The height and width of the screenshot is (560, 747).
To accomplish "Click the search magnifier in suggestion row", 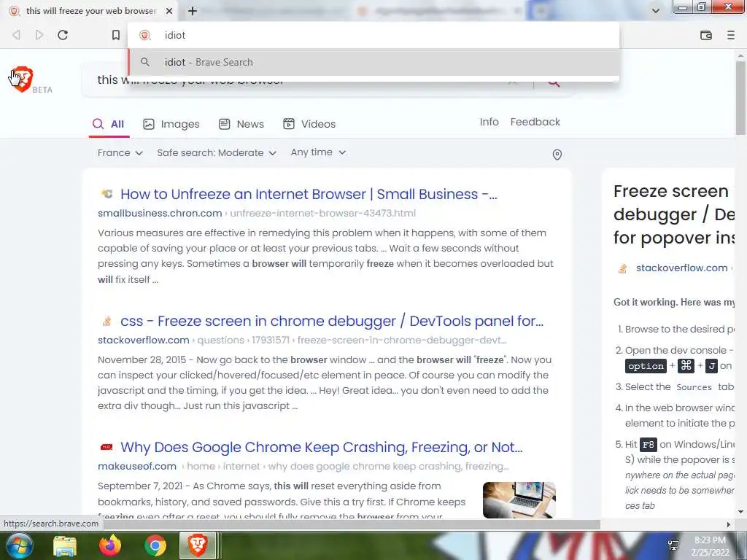I will [x=145, y=62].
